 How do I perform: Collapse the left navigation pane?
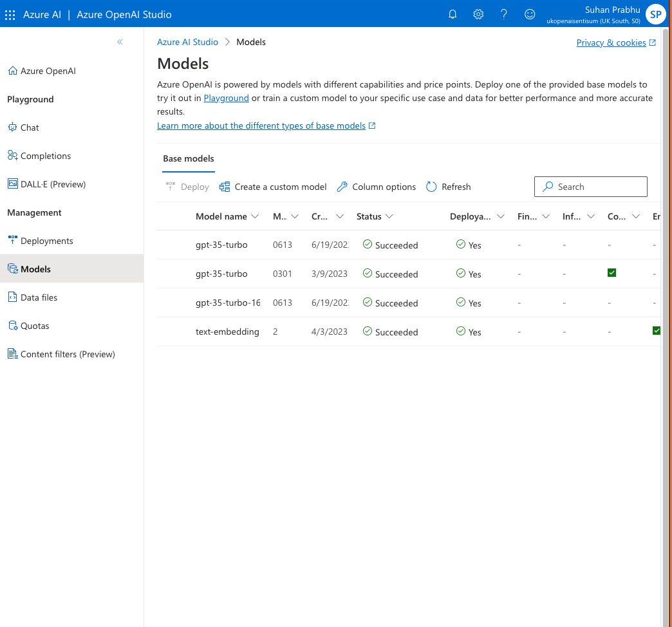(120, 41)
